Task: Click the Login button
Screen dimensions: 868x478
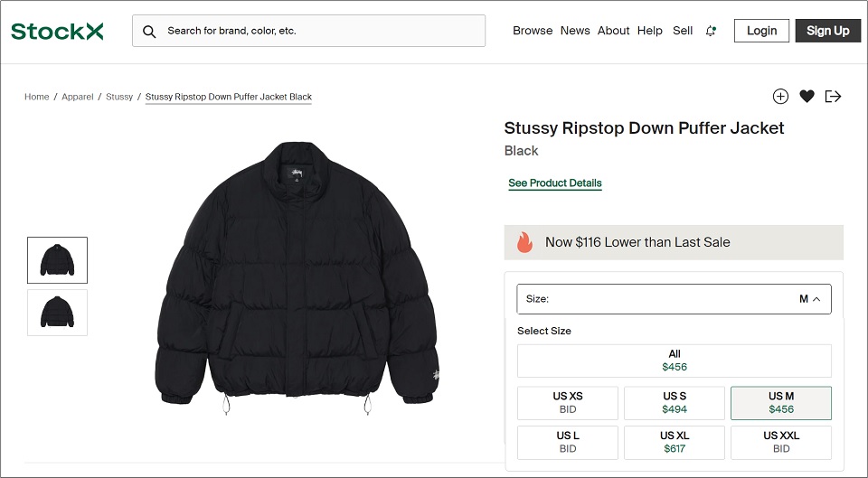Action: (761, 31)
